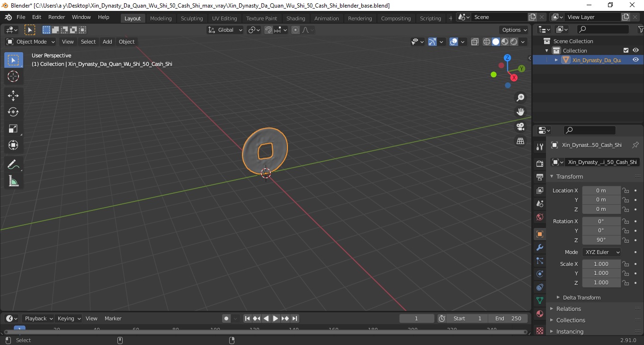
Task: Open Global transform orientation dropdown
Action: tap(225, 30)
